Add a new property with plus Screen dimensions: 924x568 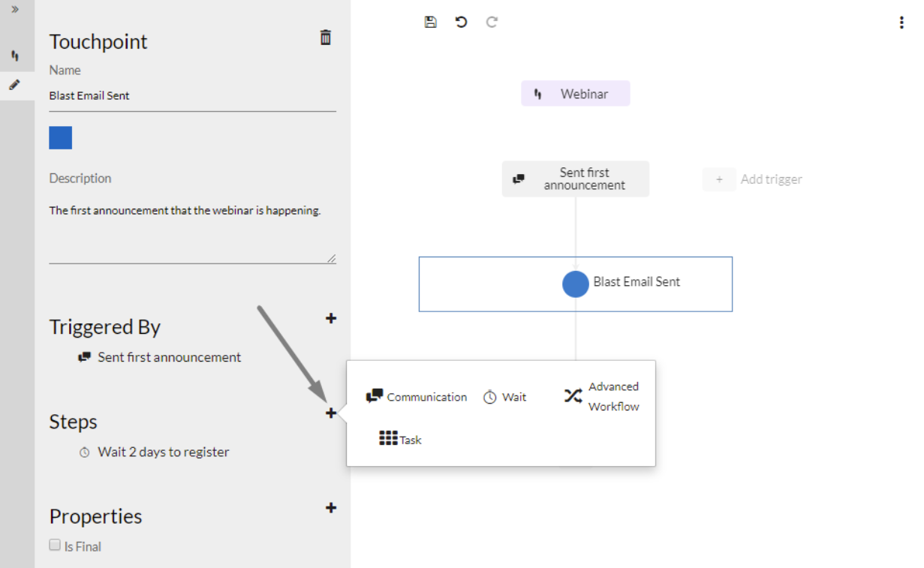[331, 507]
